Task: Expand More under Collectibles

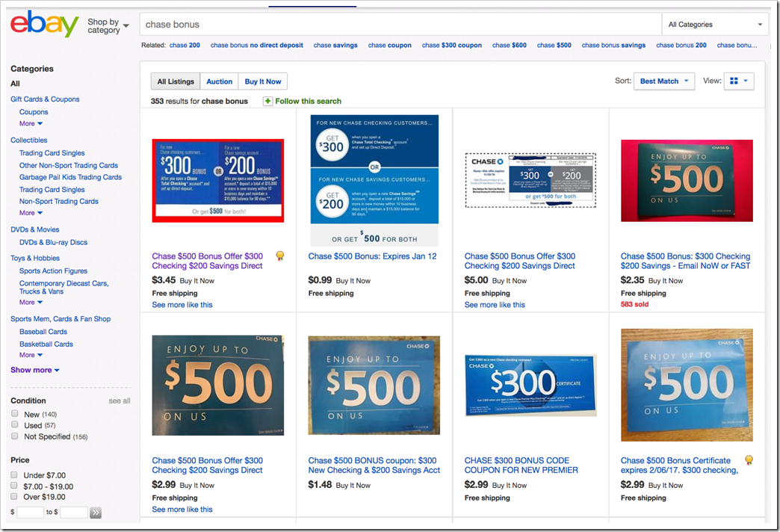Action: [x=31, y=212]
